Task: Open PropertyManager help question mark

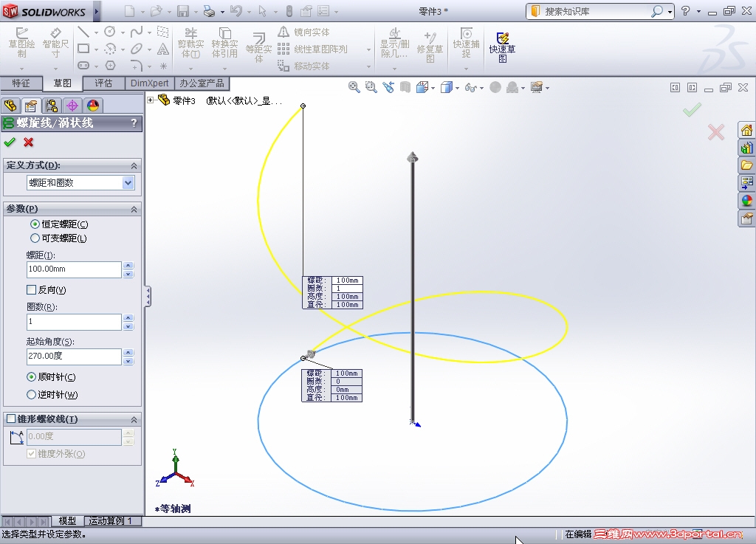Action: [134, 123]
